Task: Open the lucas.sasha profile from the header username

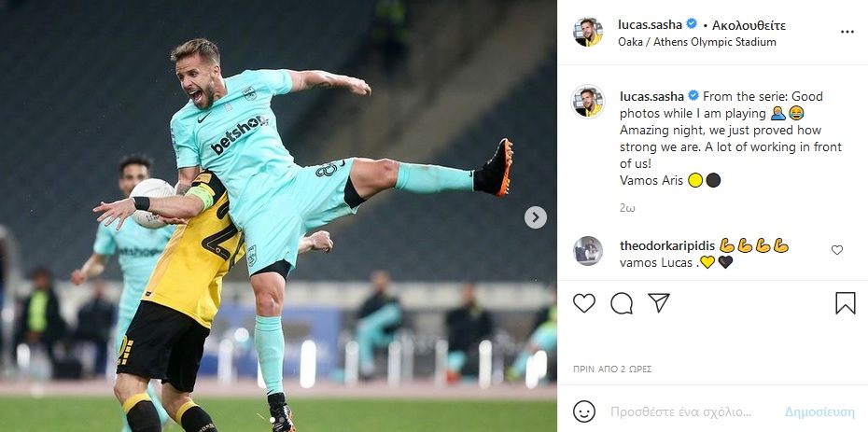Action: click(x=651, y=25)
